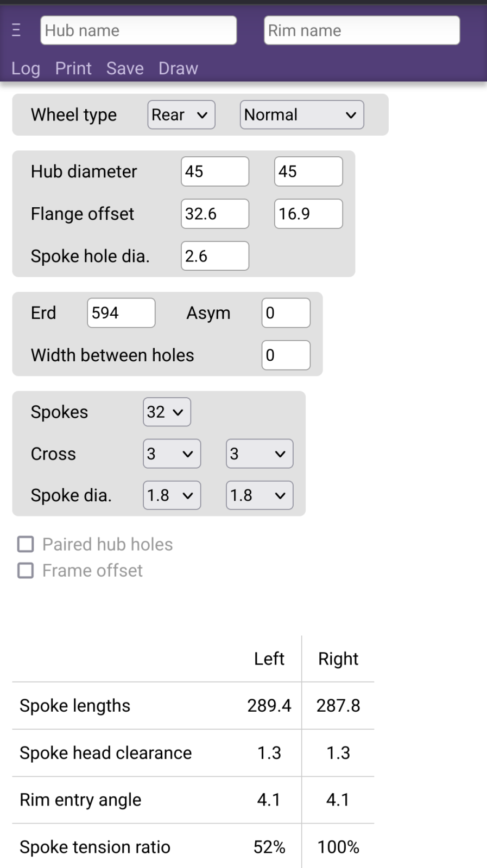Viewport: 487px width, 868px height.
Task: Click the Log menu item
Action: point(26,68)
